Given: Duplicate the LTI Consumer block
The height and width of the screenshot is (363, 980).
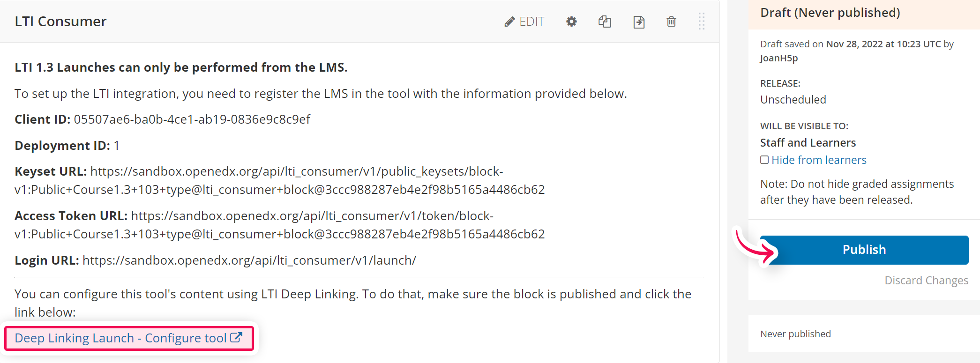Looking at the screenshot, I should click(x=605, y=22).
